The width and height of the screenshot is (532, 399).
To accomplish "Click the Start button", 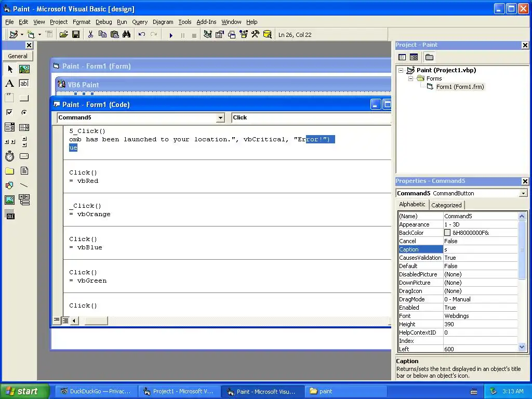I will tap(24, 391).
